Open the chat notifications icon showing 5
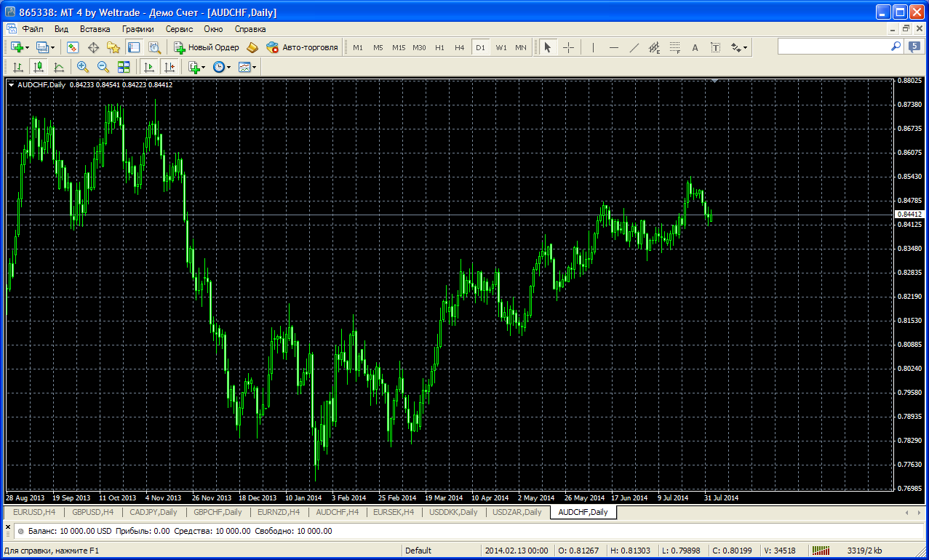The image size is (929, 560). click(x=915, y=47)
